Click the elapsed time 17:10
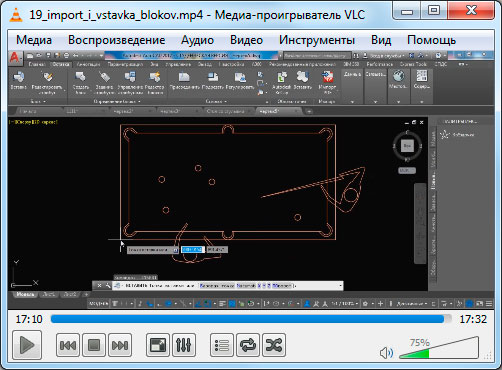This screenshot has width=502, height=370. [x=29, y=319]
